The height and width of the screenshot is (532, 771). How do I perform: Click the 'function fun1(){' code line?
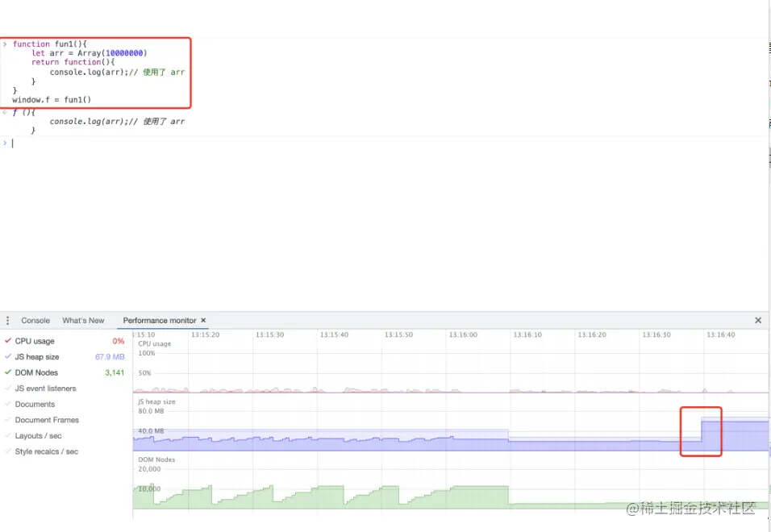pos(50,44)
